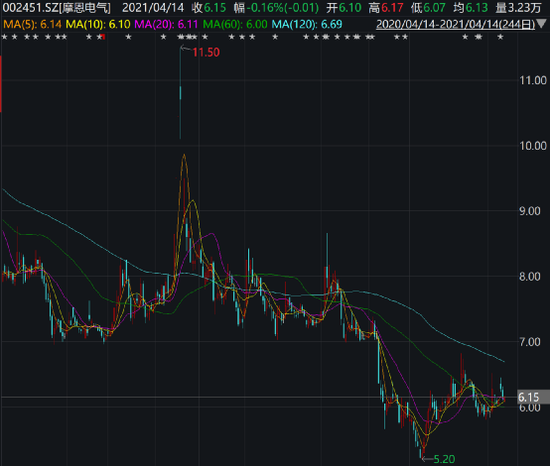Click the first star event marker
This screenshot has height=466, width=550.
click(x=5, y=37)
